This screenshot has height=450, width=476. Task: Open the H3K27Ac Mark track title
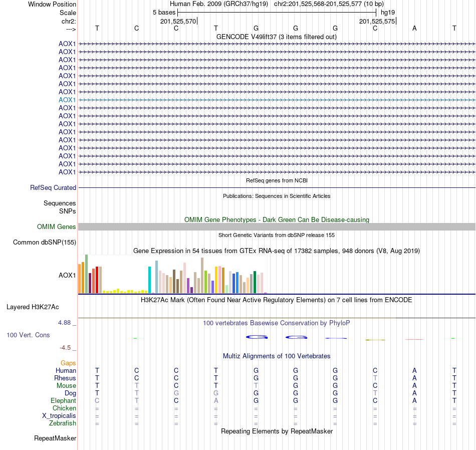pyautogui.click(x=277, y=300)
